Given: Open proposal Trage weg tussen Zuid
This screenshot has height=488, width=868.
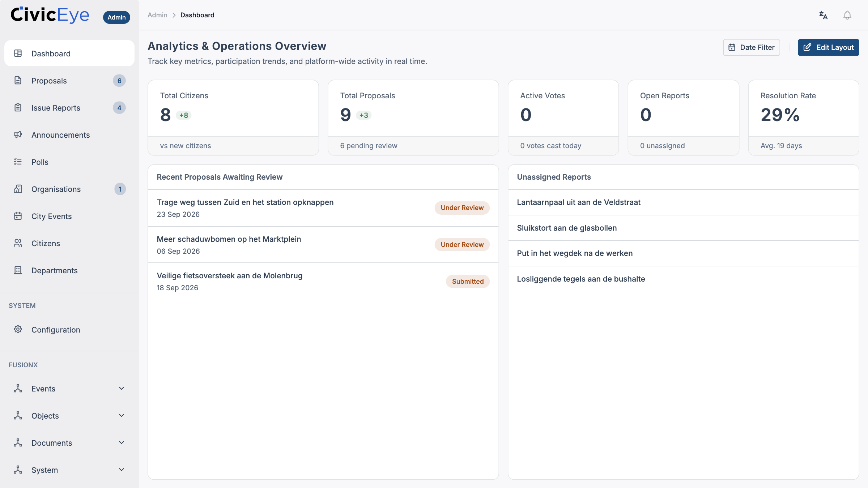Looking at the screenshot, I should 323,208.
